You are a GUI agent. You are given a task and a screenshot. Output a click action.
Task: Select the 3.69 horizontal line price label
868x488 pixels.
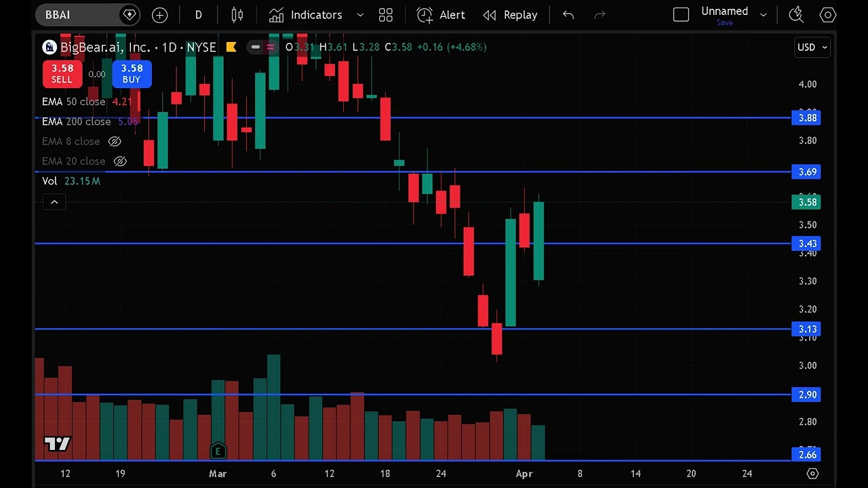click(x=806, y=172)
